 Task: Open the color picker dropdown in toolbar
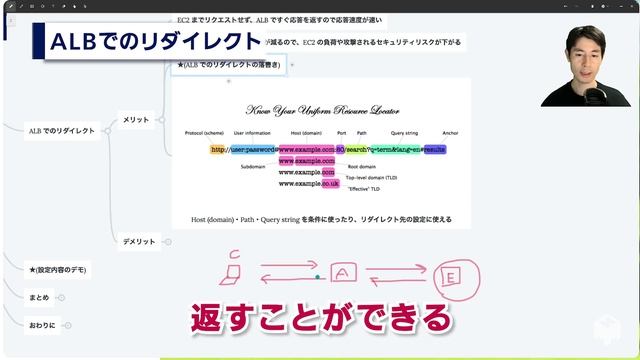pos(604,6)
